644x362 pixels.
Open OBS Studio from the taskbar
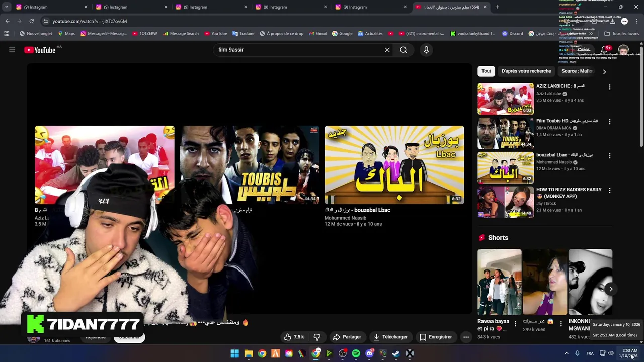pos(343,353)
